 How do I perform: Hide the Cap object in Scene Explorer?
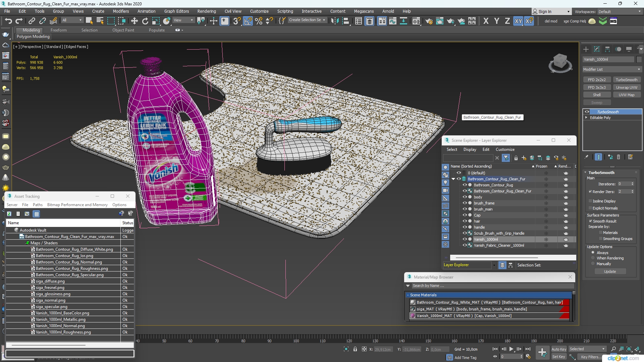[x=465, y=215]
